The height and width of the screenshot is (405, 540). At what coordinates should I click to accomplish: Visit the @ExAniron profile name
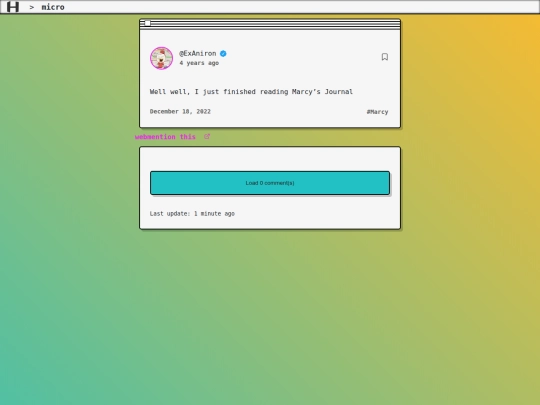point(198,53)
